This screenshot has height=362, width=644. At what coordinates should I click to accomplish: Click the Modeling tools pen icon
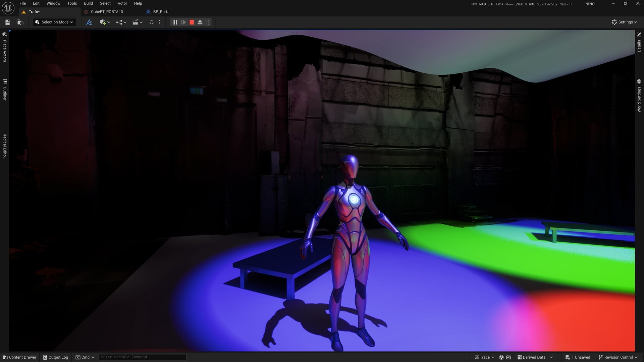[x=89, y=22]
